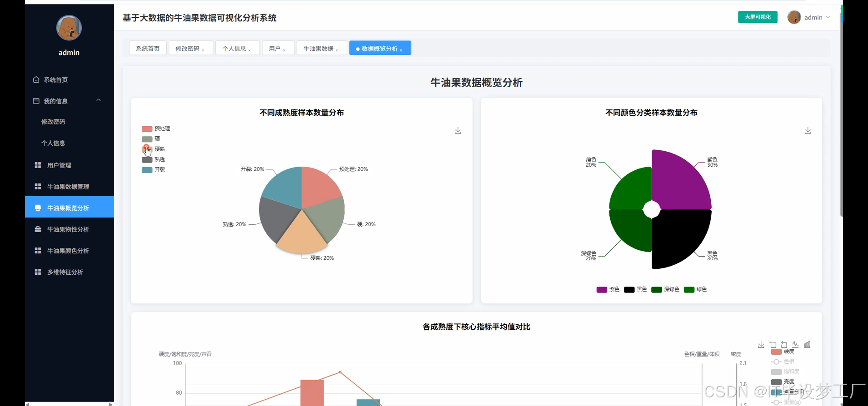This screenshot has width=868, height=406.
Task: Enable 色相 series in core indicators legend
Action: click(x=783, y=361)
